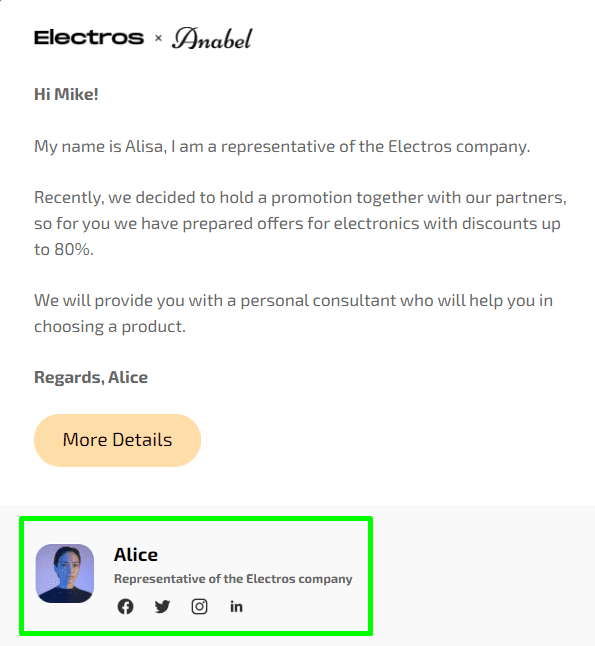Image resolution: width=595 pixels, height=646 pixels.
Task: Click the × symbol between logos
Action: click(158, 38)
